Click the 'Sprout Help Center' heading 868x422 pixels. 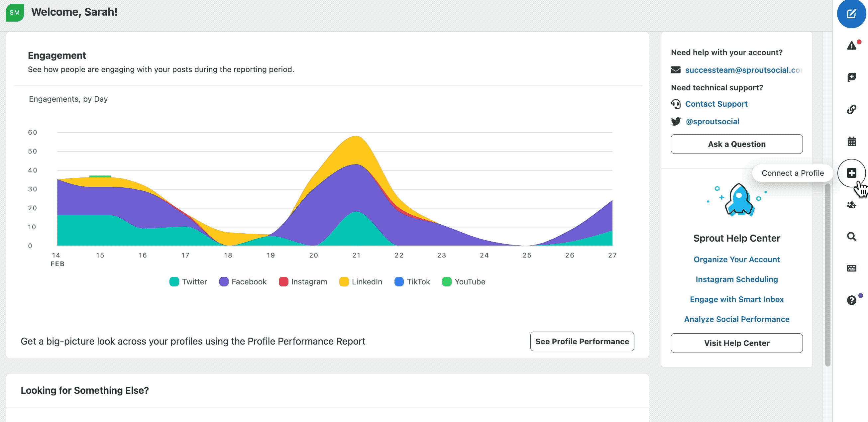click(737, 238)
